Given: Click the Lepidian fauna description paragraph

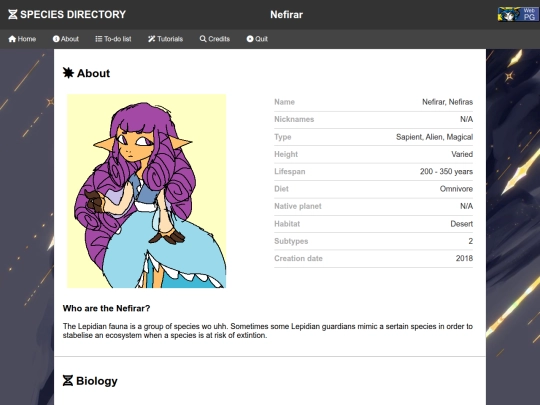Looking at the screenshot, I should pos(268,331).
